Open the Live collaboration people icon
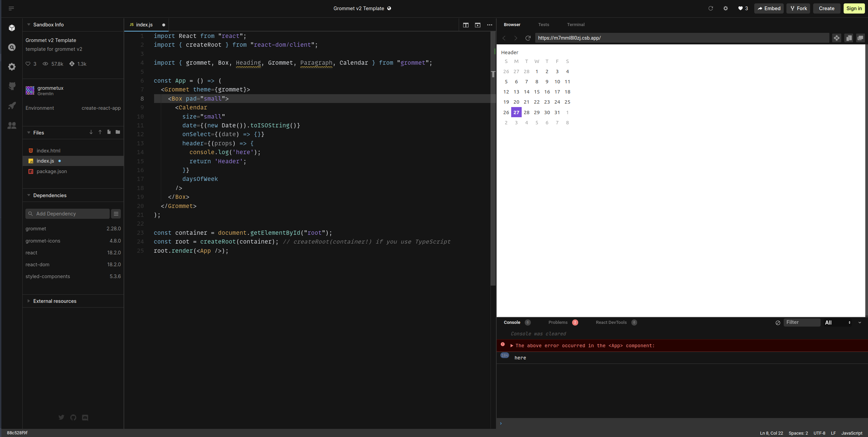This screenshot has height=437, width=868. [x=12, y=125]
